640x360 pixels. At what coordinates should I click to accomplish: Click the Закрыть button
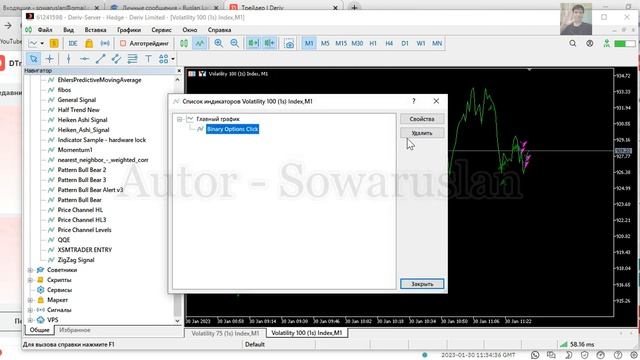422,284
